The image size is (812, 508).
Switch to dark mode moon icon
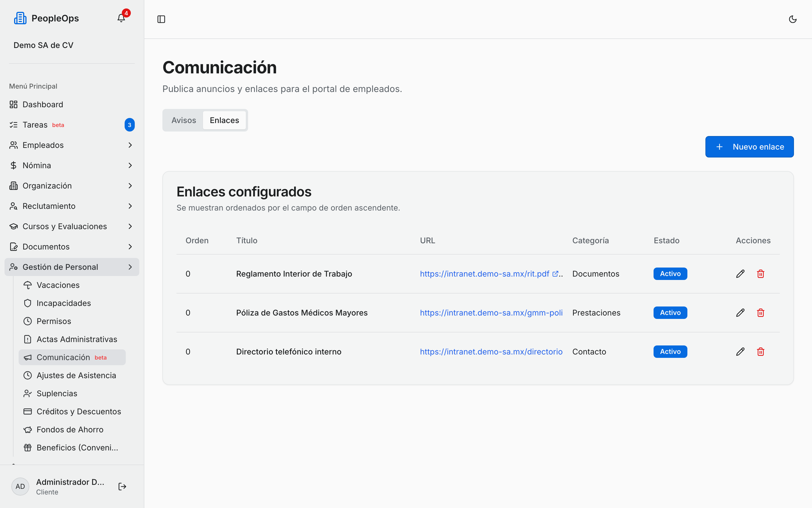(x=793, y=19)
